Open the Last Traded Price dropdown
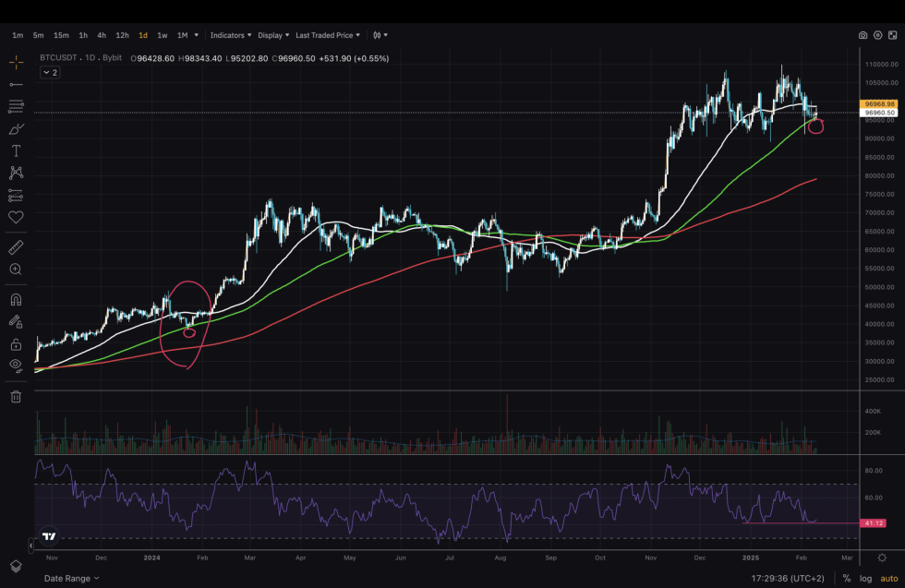 point(322,35)
